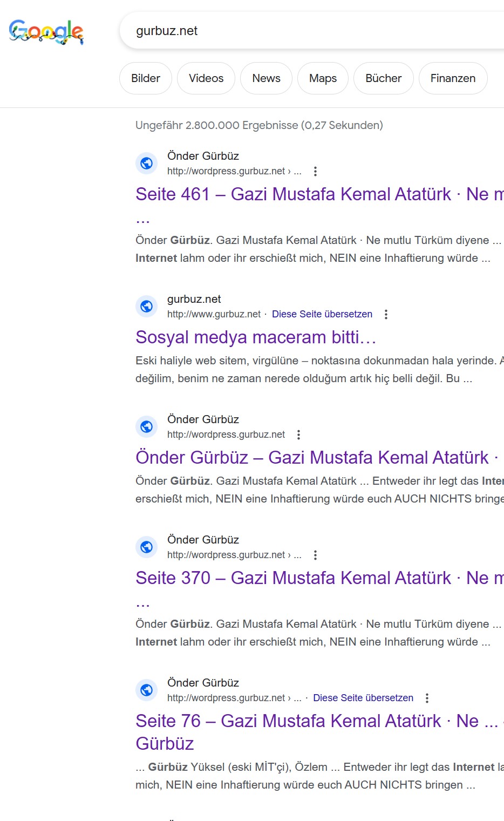Click the snippet starting '... Gürbüz Yüksel (eski MİT'çi)'
Viewport: 504px width, 821px height.
point(319,776)
